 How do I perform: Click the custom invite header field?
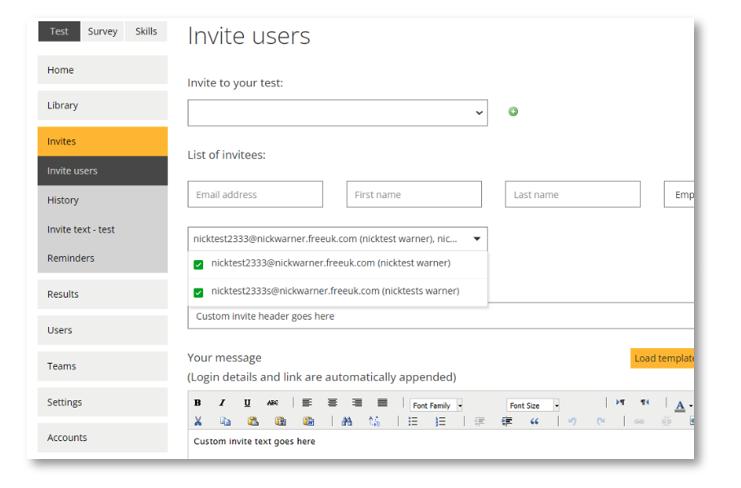click(x=441, y=316)
